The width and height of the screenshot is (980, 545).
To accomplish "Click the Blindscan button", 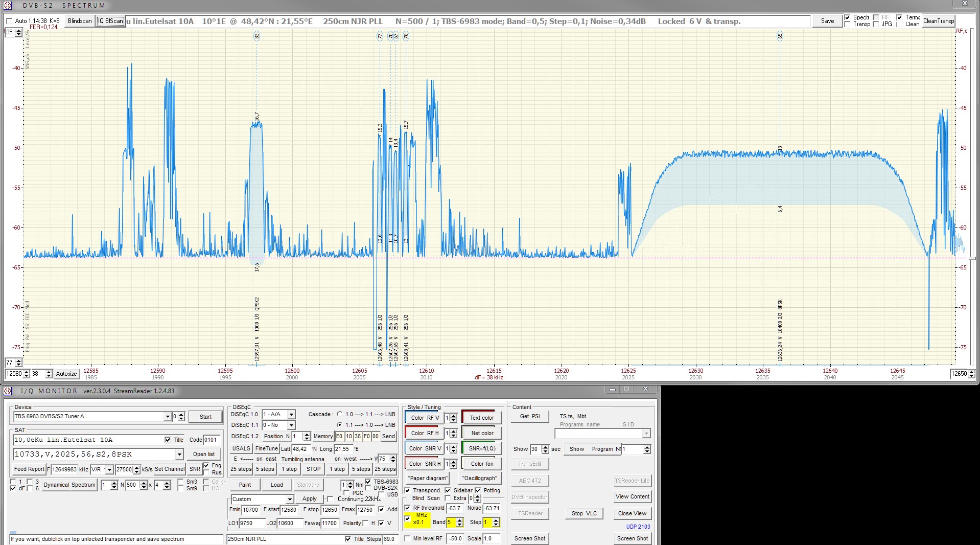I will click(x=80, y=21).
